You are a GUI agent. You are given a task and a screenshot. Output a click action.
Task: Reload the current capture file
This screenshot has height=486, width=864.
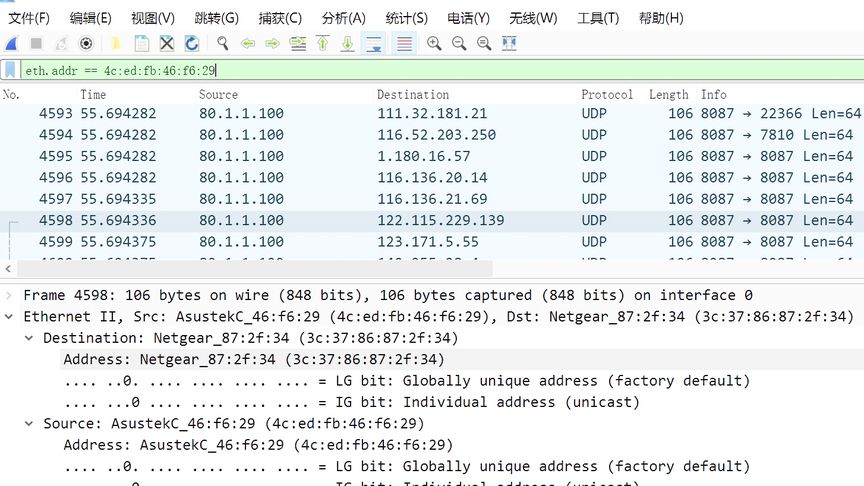(191, 44)
